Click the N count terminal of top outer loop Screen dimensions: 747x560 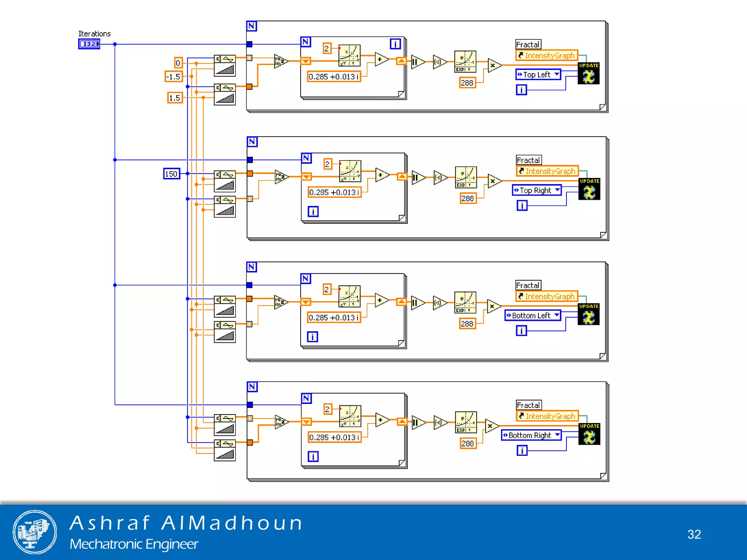click(251, 26)
